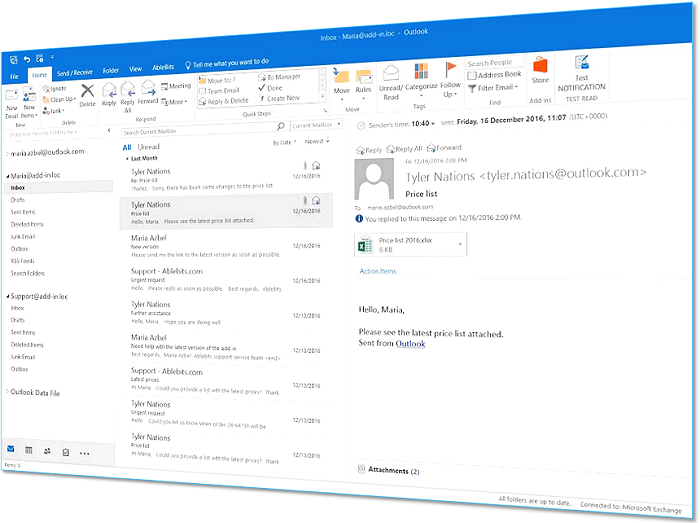Click the Forward ribbon icon
The width and height of the screenshot is (700, 523).
148,88
